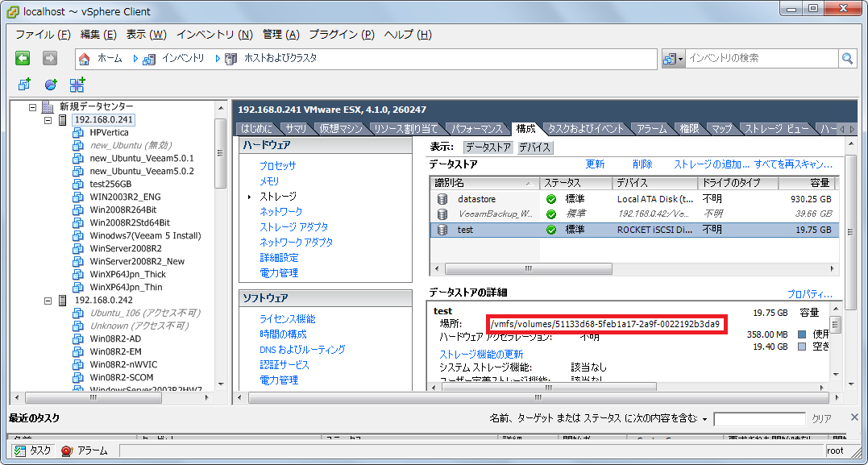
Task: Click the search magnifier button
Action: click(846, 58)
